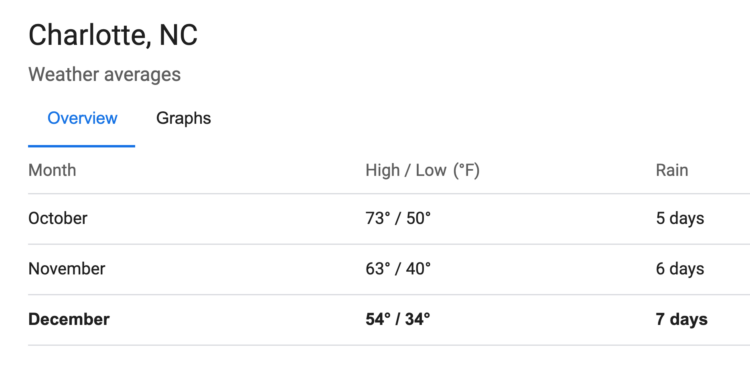Click October's 73° high temperature
The height and width of the screenshot is (375, 750).
(x=378, y=219)
